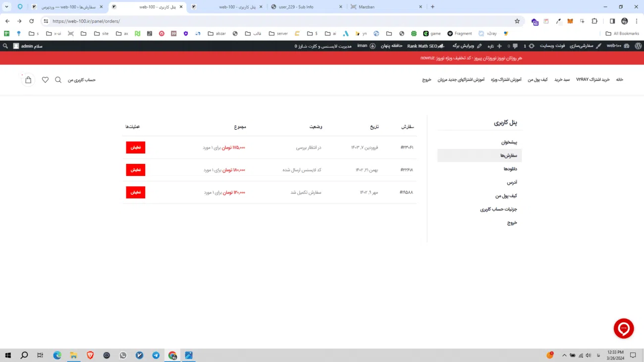Expand the tab search dropdown arrow
The image size is (644, 362).
coord(7,7)
